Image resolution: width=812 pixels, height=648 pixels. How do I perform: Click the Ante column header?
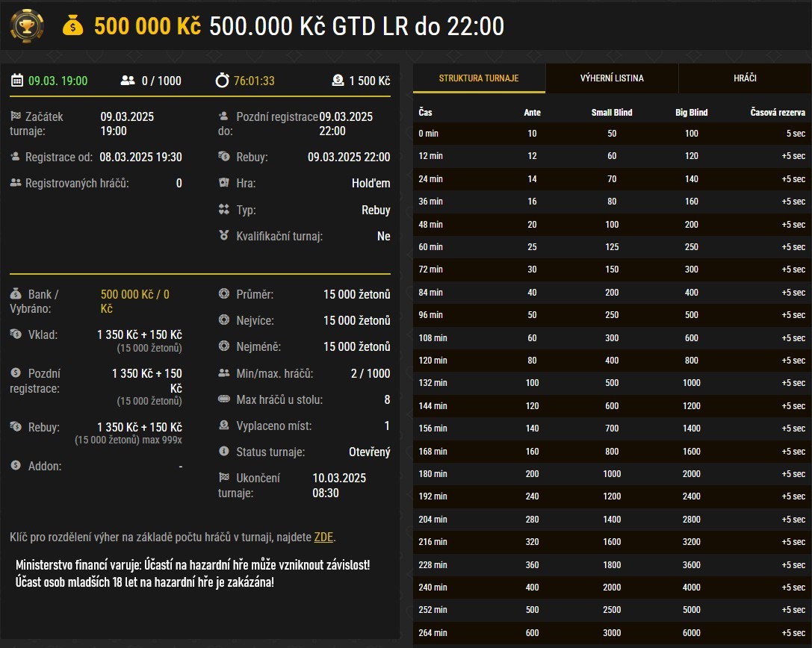click(532, 112)
